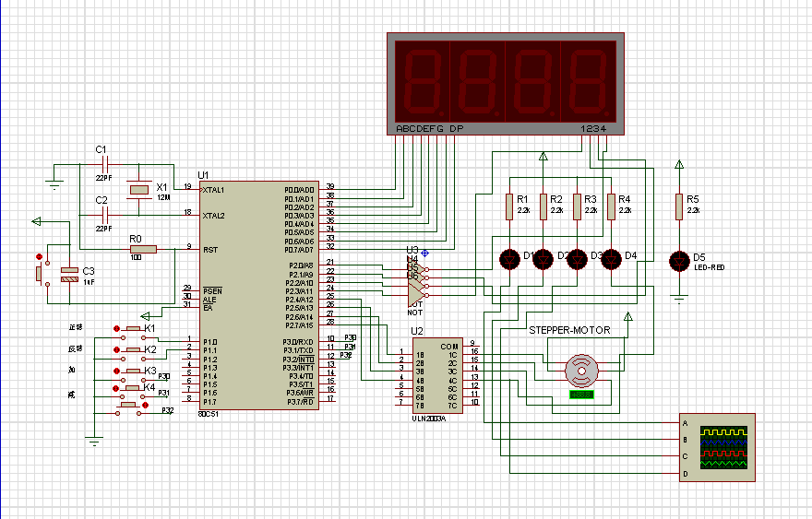Click the green motor angle readout
The height and width of the screenshot is (519, 812).
(581, 395)
